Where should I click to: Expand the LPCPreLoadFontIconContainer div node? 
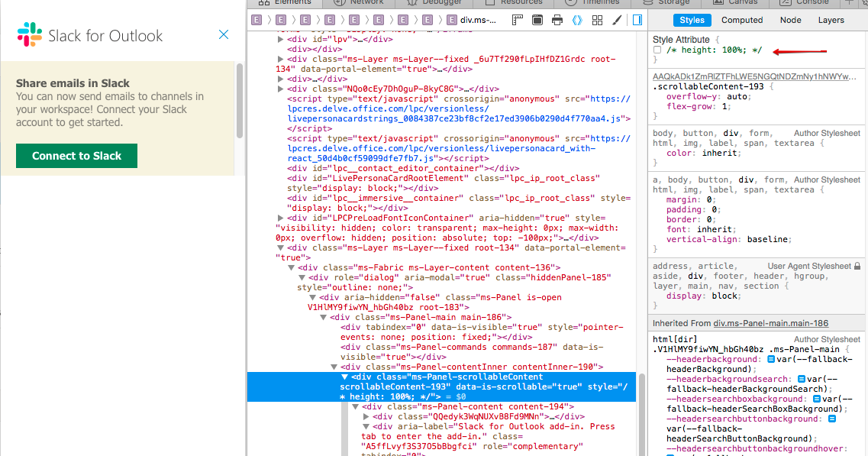(281, 218)
